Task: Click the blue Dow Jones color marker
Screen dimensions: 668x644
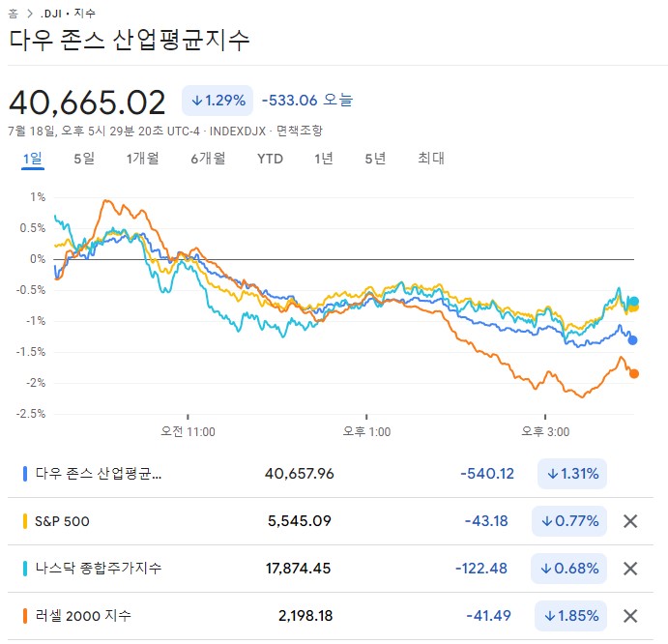Action: [25, 474]
